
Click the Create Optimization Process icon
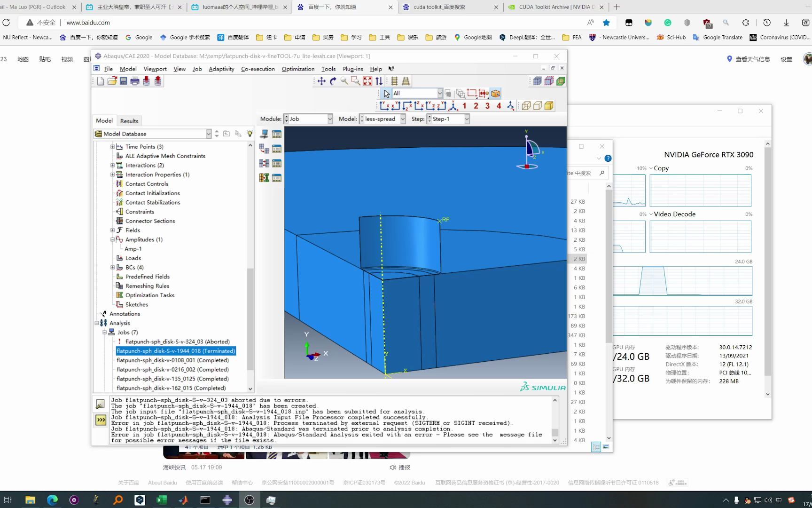click(x=265, y=178)
